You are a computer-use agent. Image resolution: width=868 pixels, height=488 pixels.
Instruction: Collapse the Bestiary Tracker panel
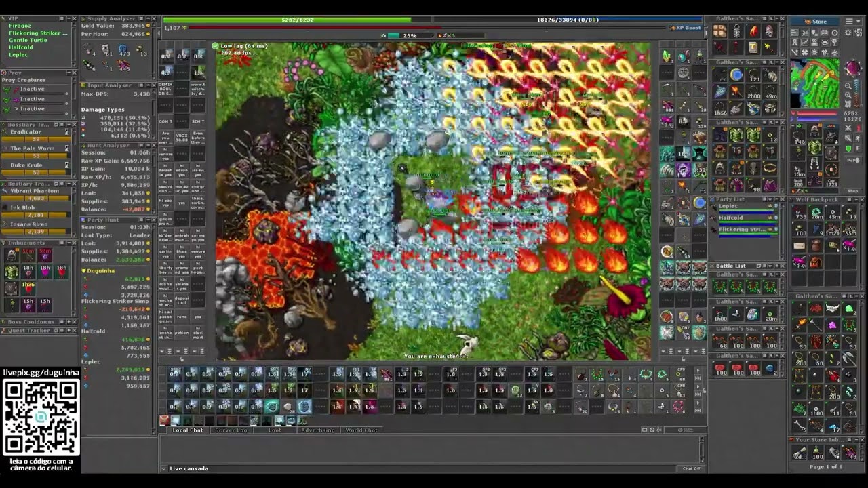(68, 184)
